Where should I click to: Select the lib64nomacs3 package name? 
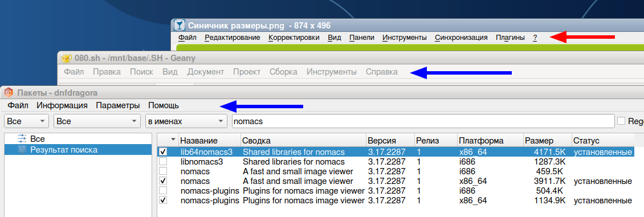pos(206,152)
